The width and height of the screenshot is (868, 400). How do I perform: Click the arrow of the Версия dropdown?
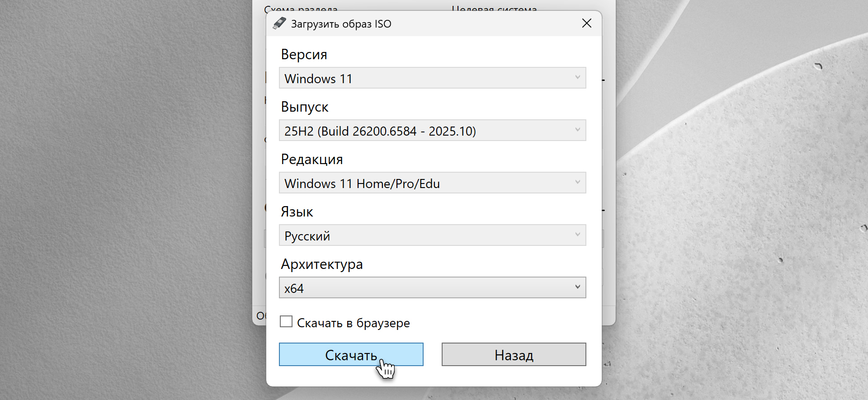click(x=577, y=78)
